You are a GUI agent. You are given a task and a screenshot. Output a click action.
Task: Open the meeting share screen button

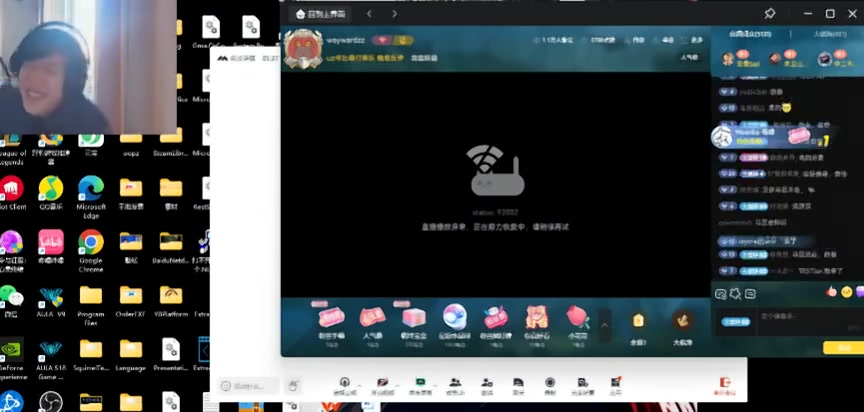tap(420, 384)
